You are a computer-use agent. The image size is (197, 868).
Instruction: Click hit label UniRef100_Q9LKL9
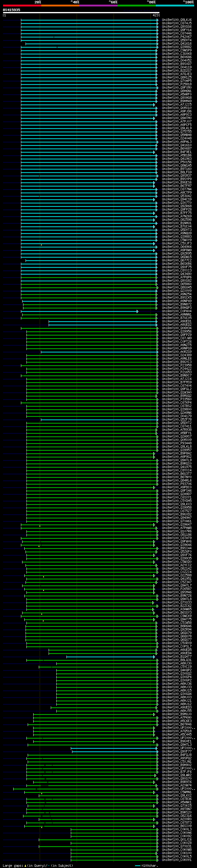177,128
